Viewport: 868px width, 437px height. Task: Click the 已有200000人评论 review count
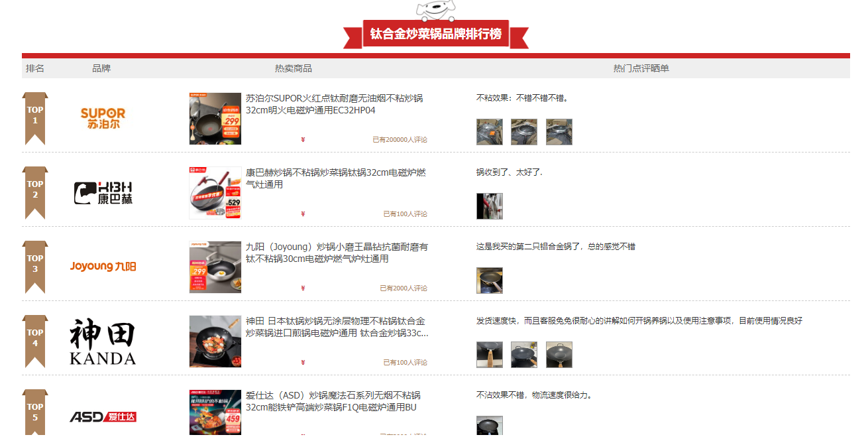400,140
